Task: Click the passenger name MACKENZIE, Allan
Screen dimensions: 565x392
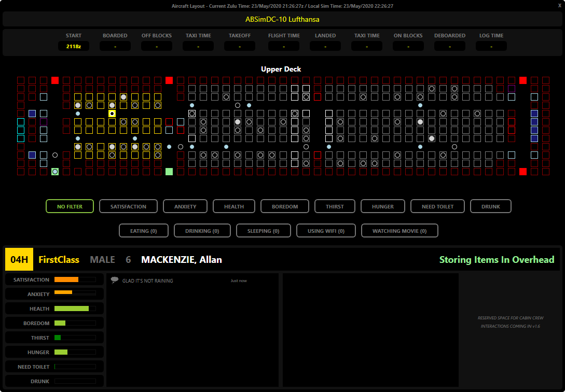Action: click(x=182, y=260)
